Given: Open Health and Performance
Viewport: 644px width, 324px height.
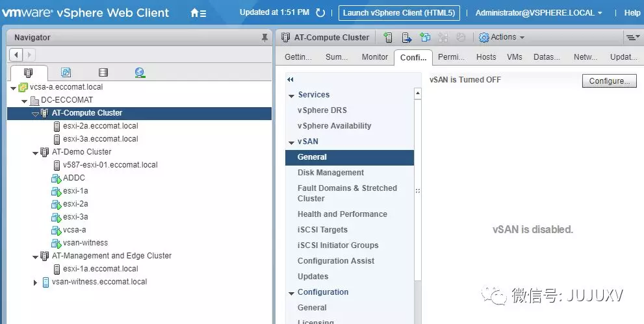Looking at the screenshot, I should [x=342, y=214].
